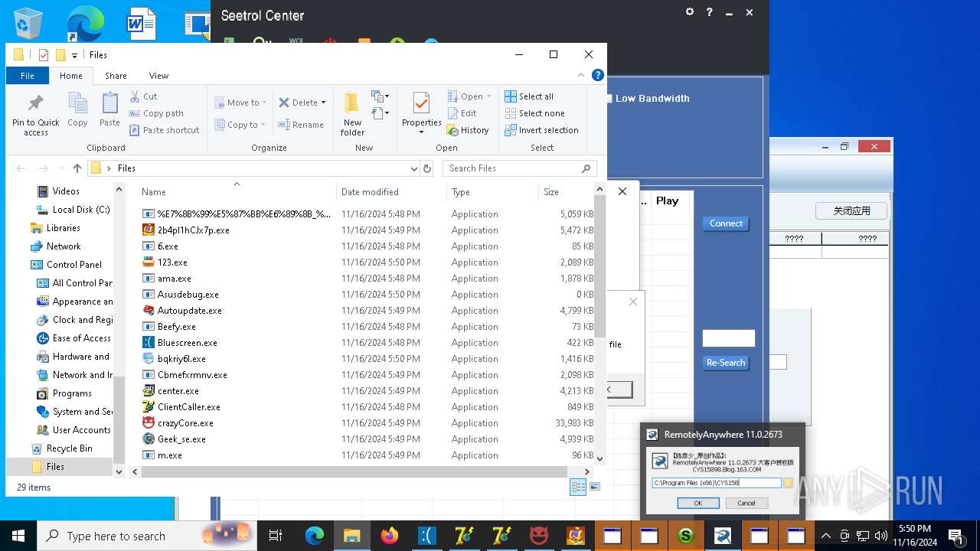Image resolution: width=980 pixels, height=551 pixels.
Task: Open the Easy access dropdown icon
Action: [380, 114]
